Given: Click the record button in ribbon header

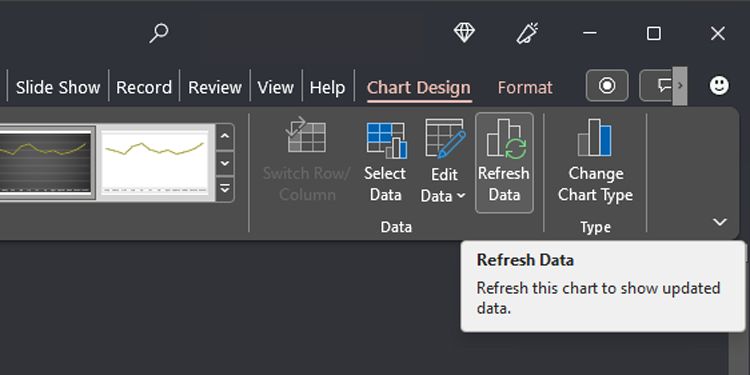Looking at the screenshot, I should pos(607,86).
